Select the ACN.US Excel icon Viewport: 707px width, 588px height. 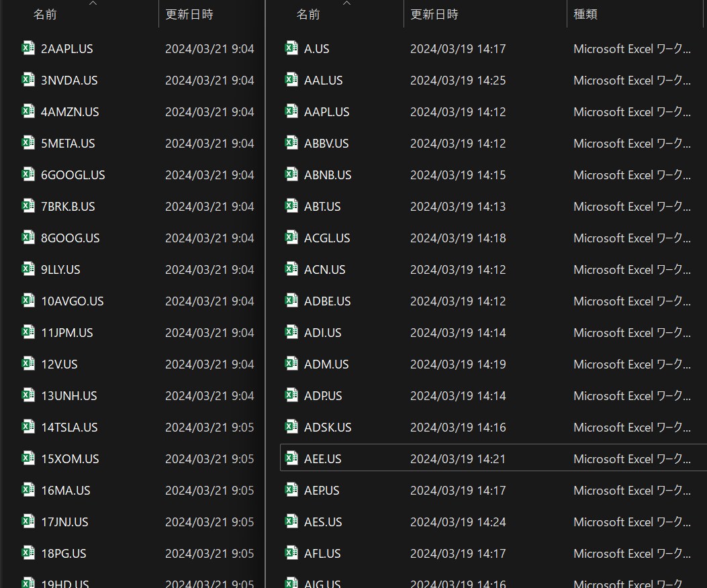pyautogui.click(x=291, y=268)
